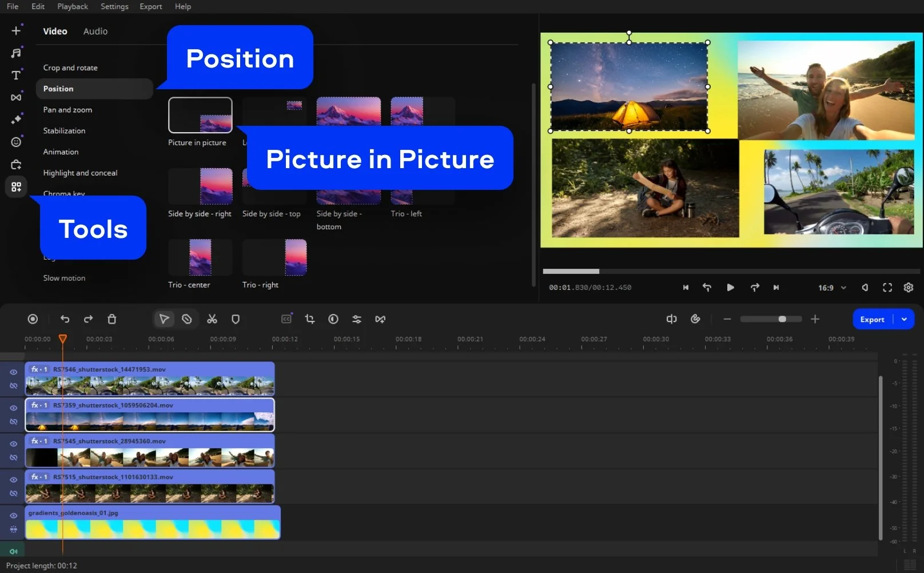Click the delete trash icon
The width and height of the screenshot is (924, 573).
pos(112,319)
